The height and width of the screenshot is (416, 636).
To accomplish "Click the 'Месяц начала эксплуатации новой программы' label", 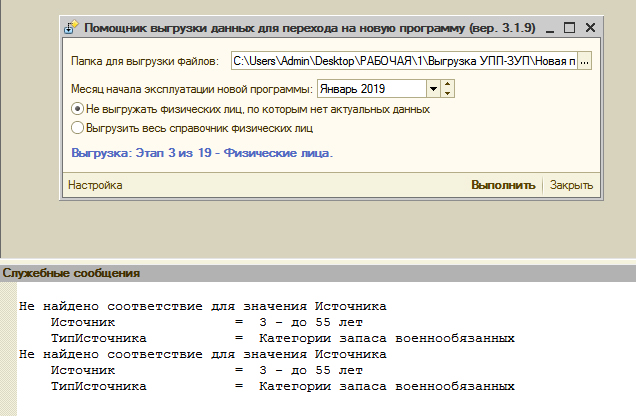I will click(192, 89).
